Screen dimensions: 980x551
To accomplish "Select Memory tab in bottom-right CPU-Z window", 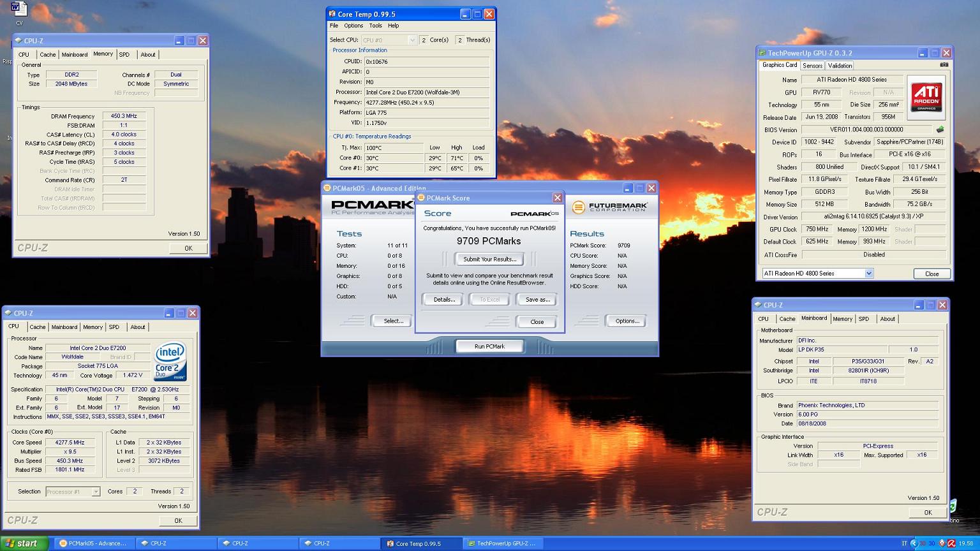I will click(842, 319).
